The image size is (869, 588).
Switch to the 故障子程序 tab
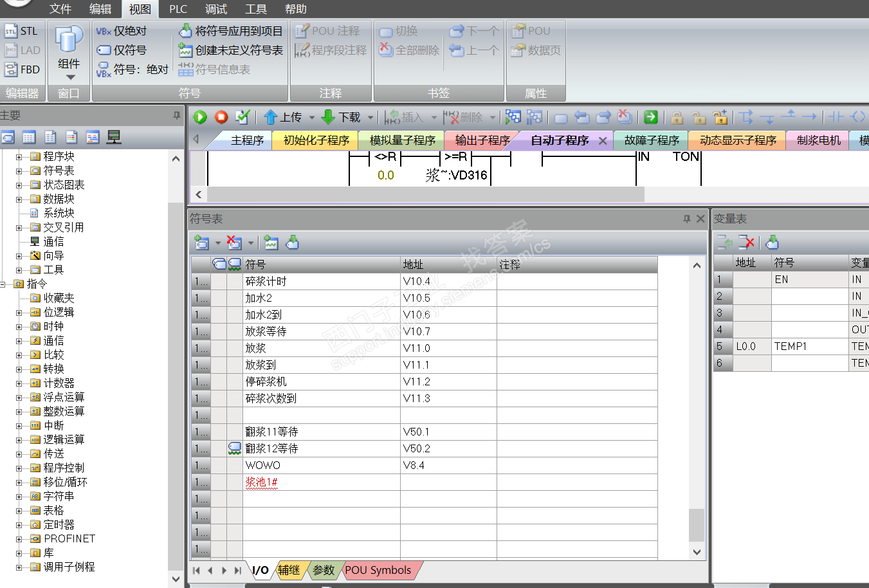click(652, 140)
